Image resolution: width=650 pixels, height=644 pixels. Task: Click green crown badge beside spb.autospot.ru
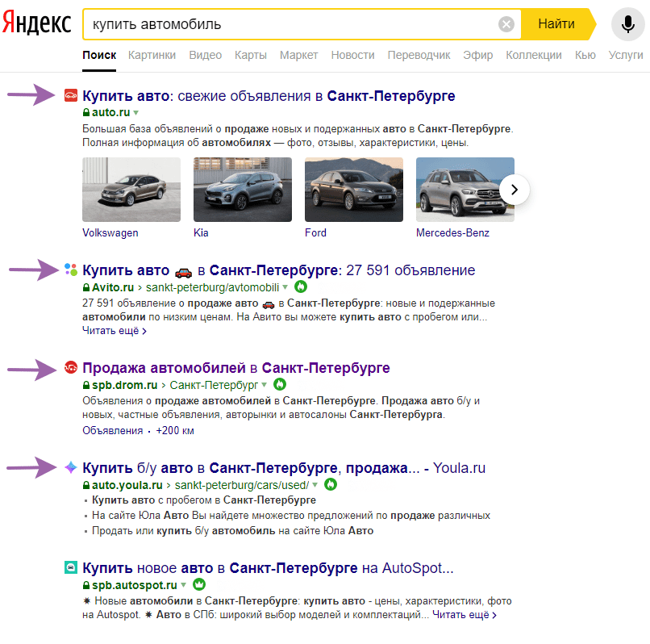[199, 584]
